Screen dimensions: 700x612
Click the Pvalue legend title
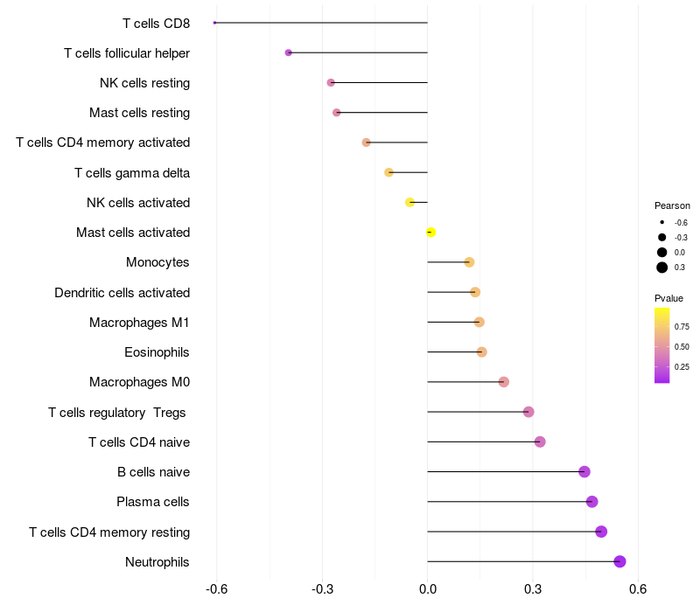pos(669,298)
